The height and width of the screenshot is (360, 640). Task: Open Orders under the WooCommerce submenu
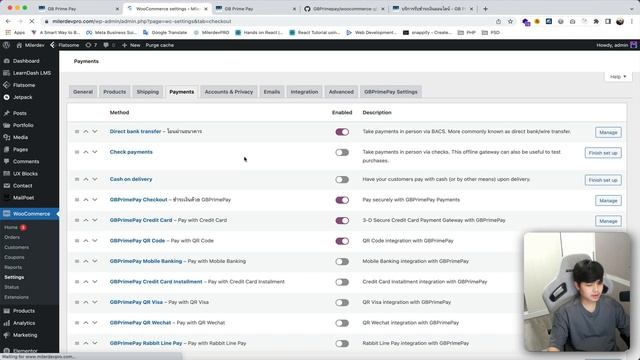click(x=12, y=237)
